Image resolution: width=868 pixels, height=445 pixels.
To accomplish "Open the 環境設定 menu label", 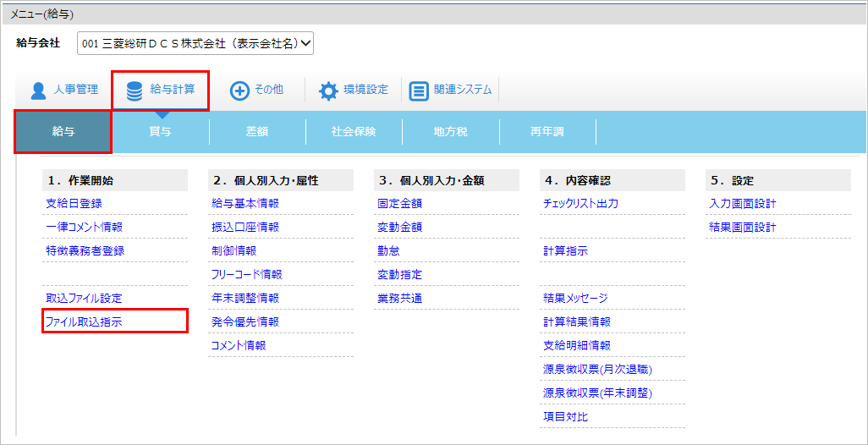I will coord(366,90).
